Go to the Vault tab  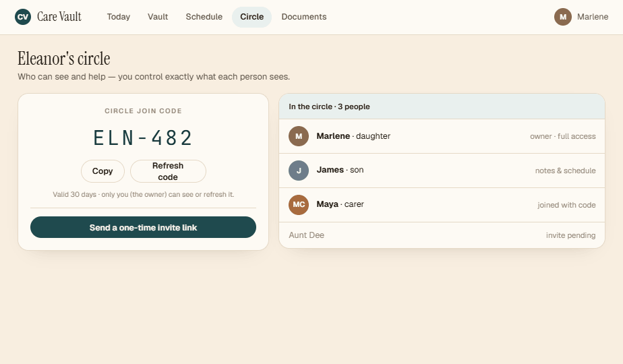(158, 17)
